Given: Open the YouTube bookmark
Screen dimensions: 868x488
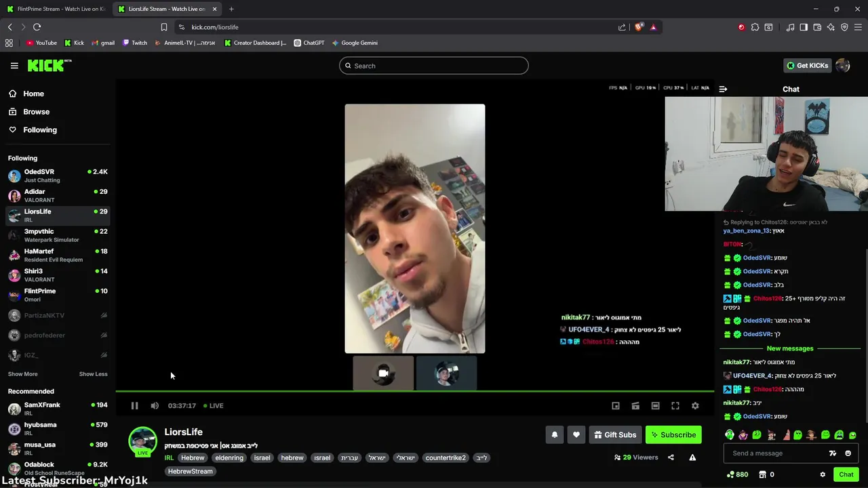Looking at the screenshot, I should tap(41, 43).
